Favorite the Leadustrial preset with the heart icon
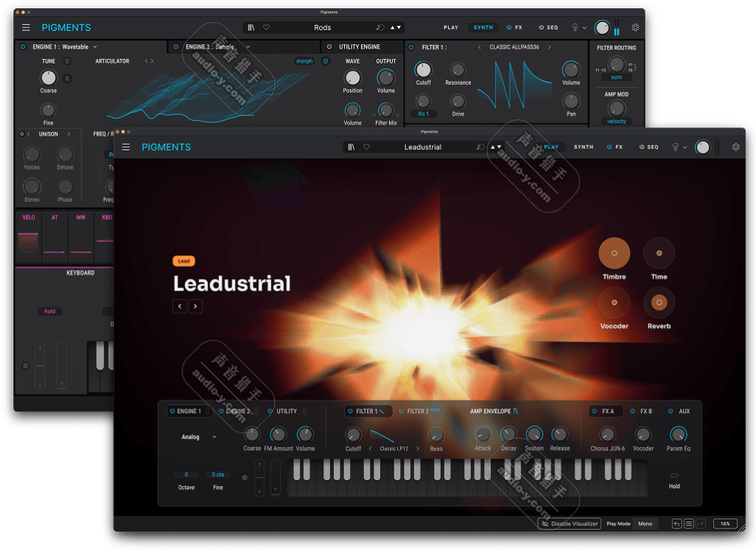 click(x=366, y=147)
